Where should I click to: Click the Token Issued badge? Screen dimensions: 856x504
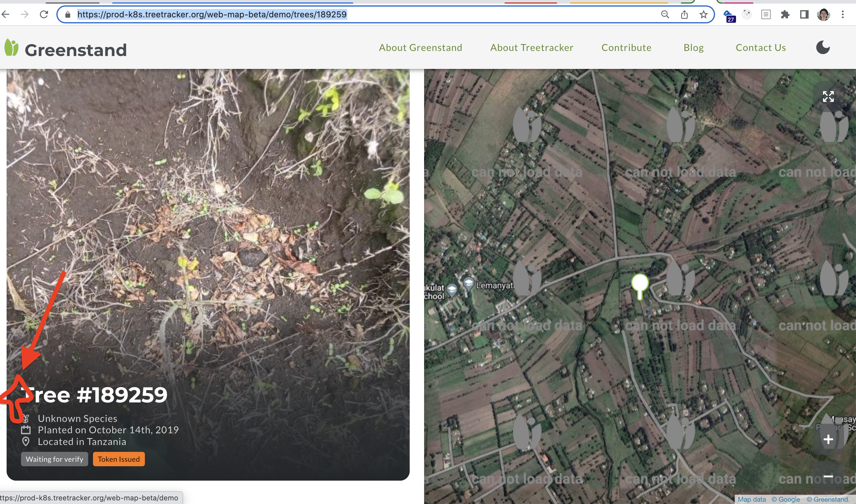119,459
